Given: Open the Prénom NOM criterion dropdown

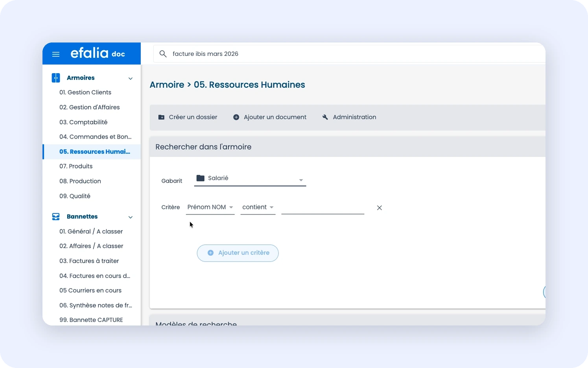Looking at the screenshot, I should tap(210, 207).
